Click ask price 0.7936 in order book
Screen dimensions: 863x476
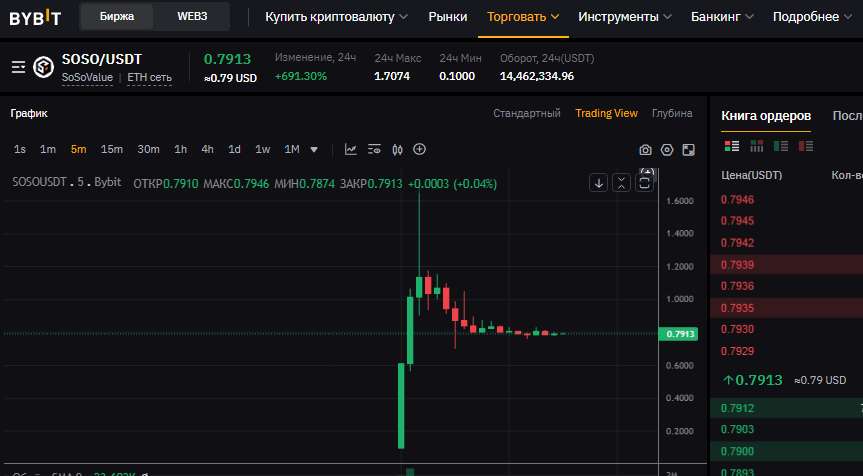pyautogui.click(x=737, y=286)
